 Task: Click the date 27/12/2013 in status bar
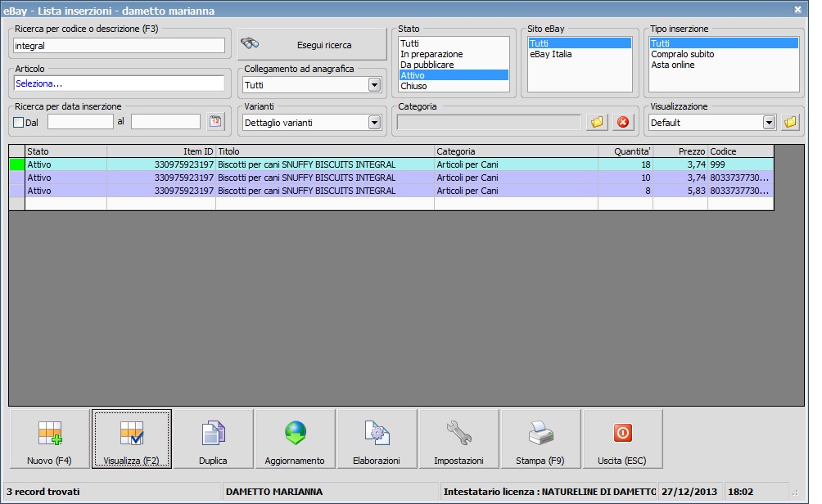[689, 492]
